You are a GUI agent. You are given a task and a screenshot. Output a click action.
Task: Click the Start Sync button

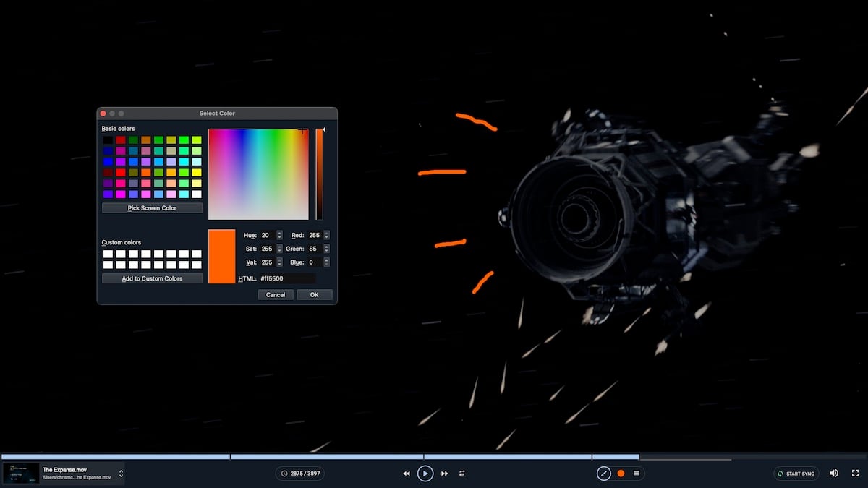[796, 474]
